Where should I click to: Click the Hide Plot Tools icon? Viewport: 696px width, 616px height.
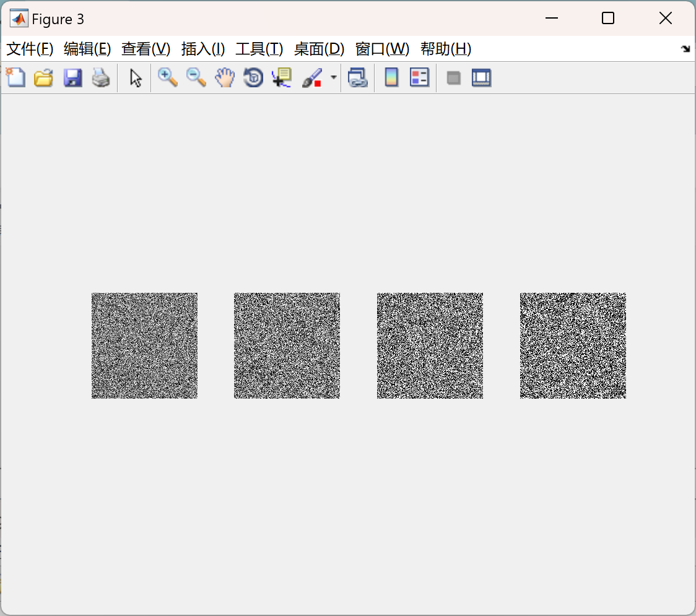(x=453, y=78)
